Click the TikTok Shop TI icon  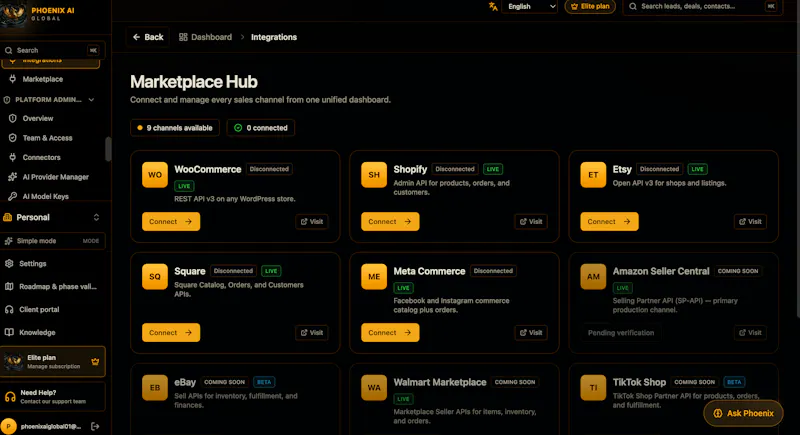click(x=593, y=388)
